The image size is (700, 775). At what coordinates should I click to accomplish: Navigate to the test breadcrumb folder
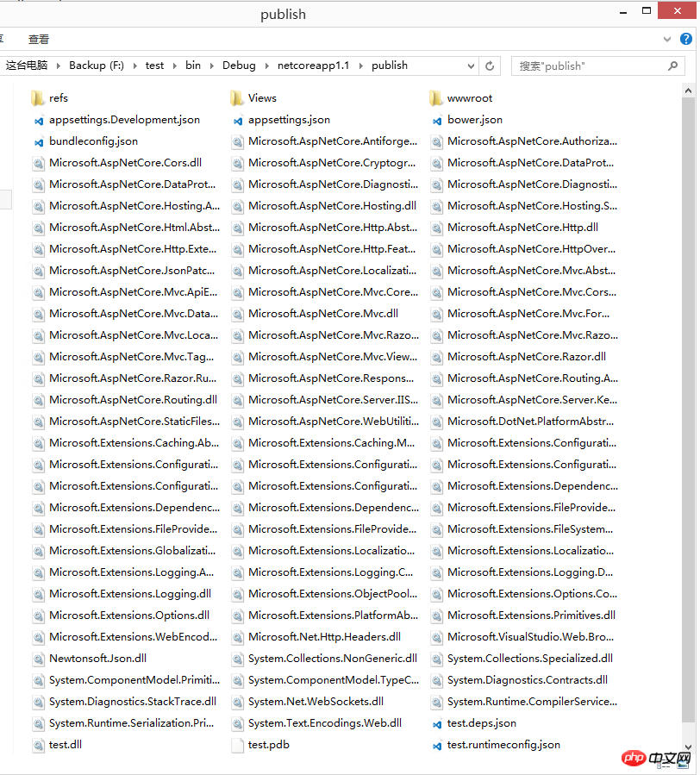pos(154,66)
